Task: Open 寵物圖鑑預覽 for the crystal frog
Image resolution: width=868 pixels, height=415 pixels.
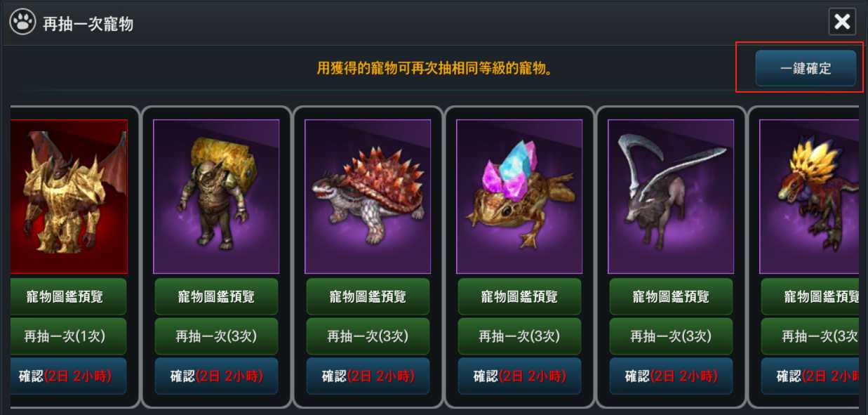Action: click(519, 296)
